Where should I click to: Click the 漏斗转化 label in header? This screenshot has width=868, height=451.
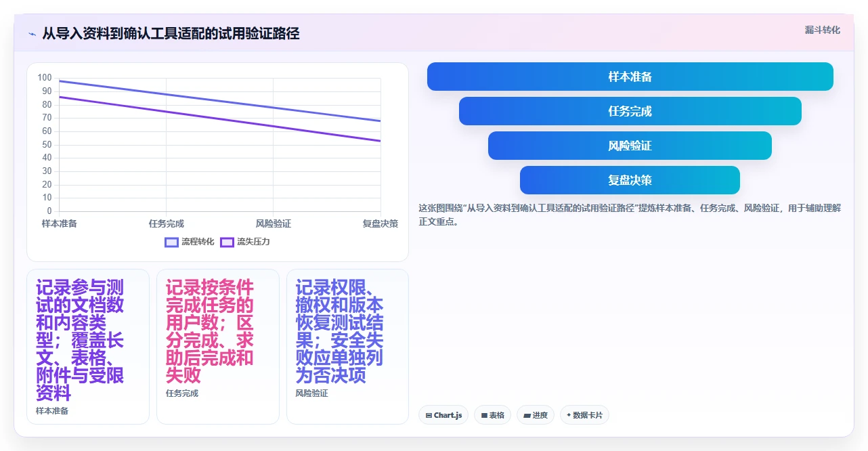[822, 30]
